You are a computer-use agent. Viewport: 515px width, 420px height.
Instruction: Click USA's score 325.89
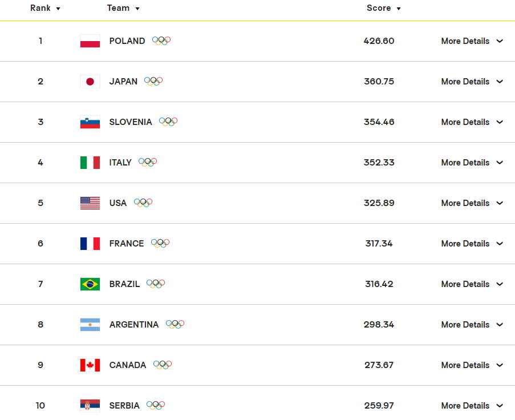click(x=379, y=203)
